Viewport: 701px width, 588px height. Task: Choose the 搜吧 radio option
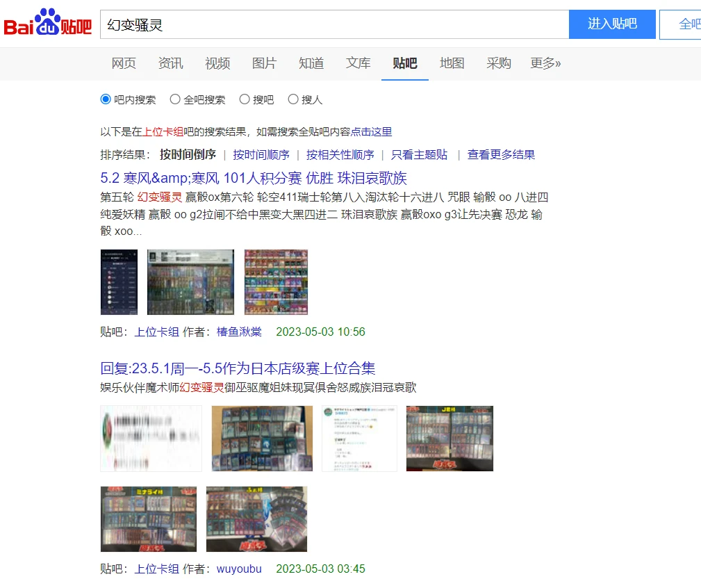[x=245, y=99]
